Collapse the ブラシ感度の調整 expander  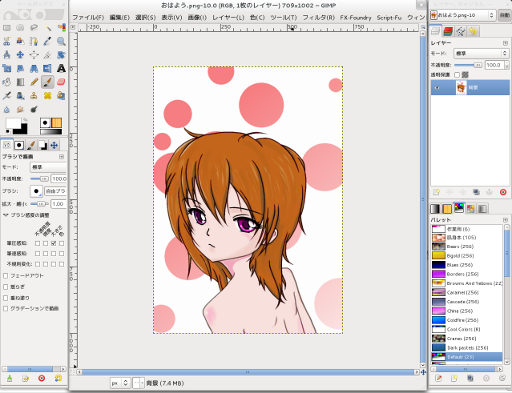point(6,215)
